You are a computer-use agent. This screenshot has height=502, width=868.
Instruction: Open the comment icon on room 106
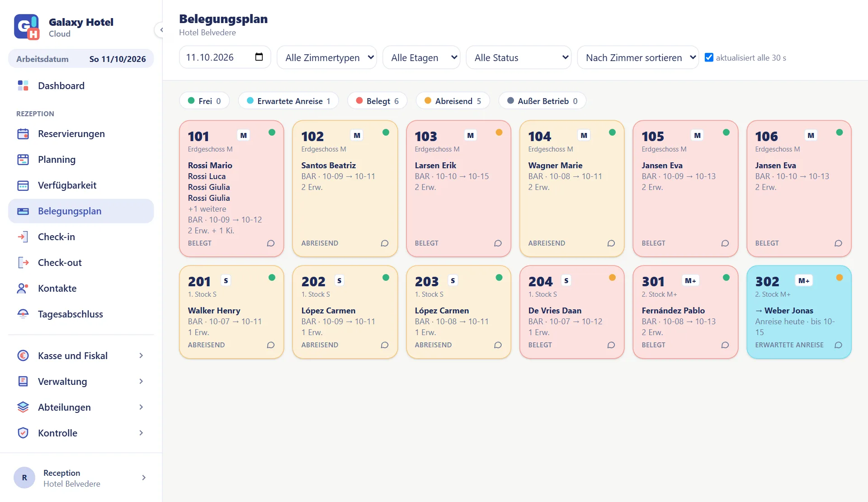coord(838,243)
